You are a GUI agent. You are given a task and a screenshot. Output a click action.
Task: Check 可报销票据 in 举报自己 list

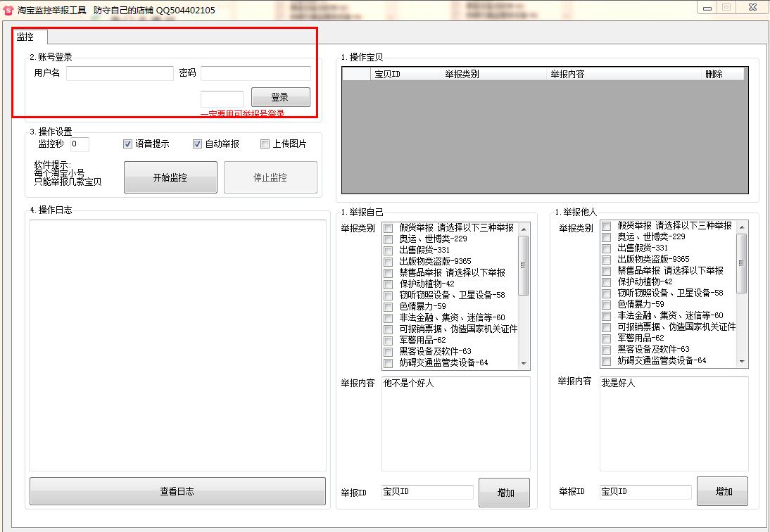click(x=389, y=330)
